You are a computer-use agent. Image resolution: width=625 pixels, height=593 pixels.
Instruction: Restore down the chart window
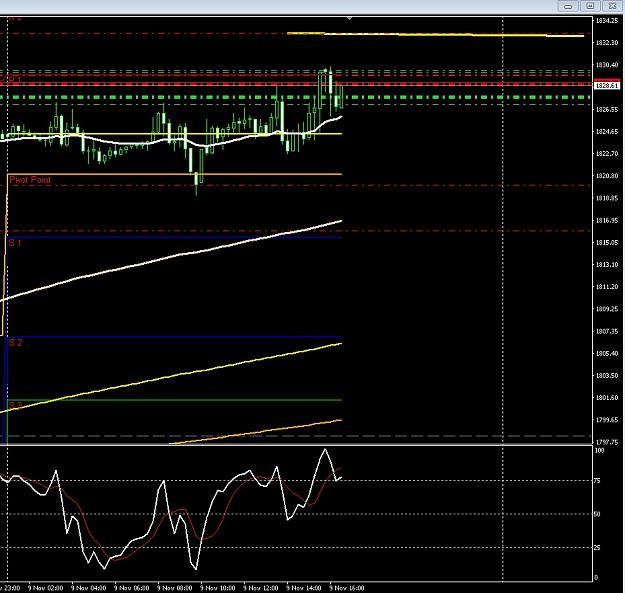(x=590, y=6)
